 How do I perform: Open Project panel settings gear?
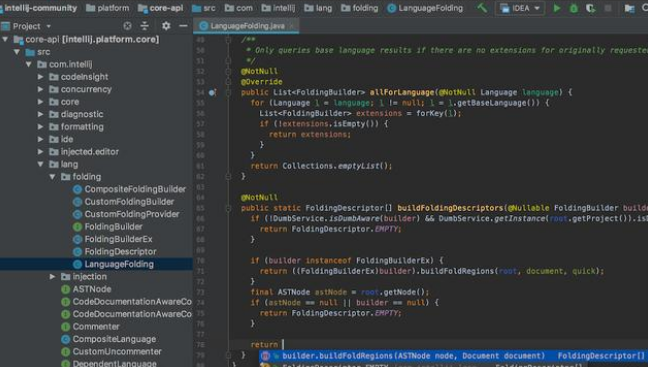pos(166,26)
